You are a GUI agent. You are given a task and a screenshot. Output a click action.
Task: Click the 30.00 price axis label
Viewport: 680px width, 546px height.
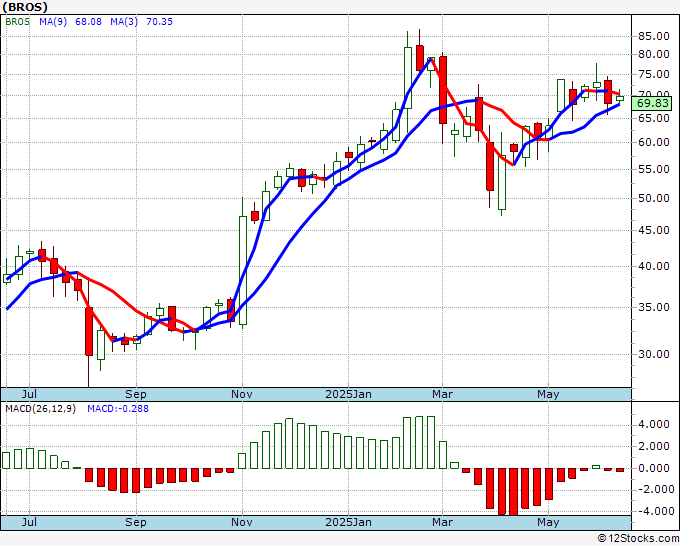[654, 354]
